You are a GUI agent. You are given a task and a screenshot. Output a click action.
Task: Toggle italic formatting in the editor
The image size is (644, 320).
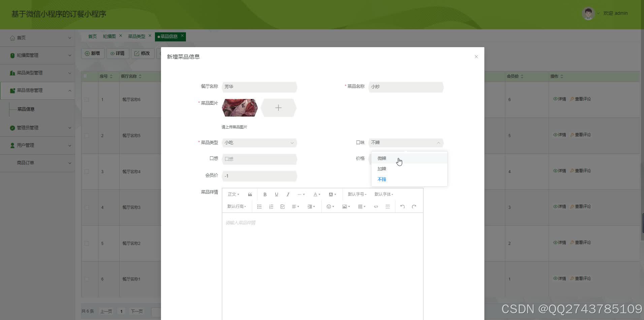click(288, 194)
